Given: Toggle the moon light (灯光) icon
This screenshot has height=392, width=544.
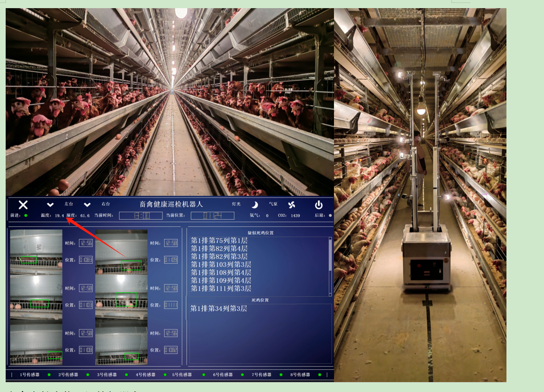Looking at the screenshot, I should click(254, 205).
